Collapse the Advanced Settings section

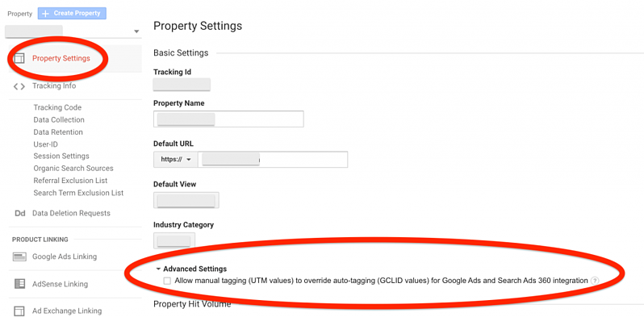point(191,269)
